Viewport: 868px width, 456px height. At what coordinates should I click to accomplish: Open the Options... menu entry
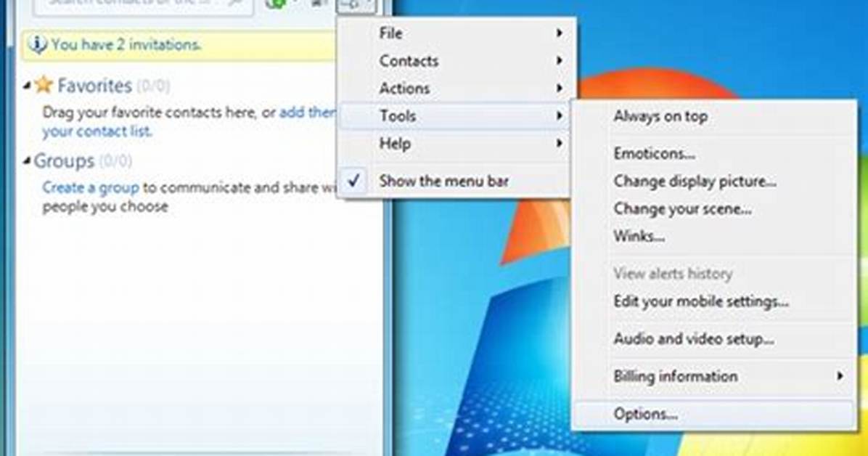(713, 414)
